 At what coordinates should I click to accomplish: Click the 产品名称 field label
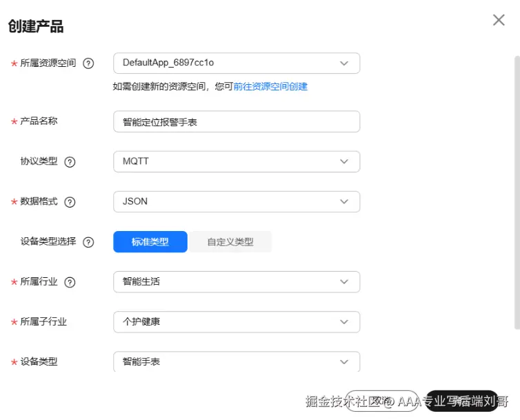[39, 121]
